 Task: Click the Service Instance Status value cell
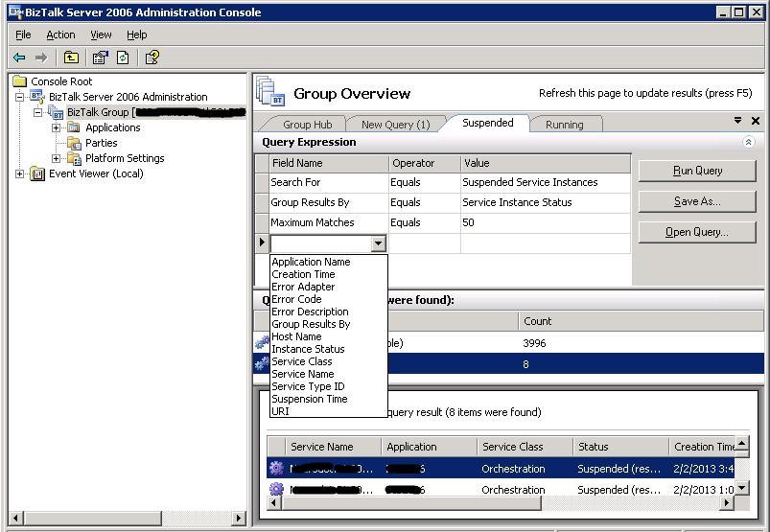(545, 202)
